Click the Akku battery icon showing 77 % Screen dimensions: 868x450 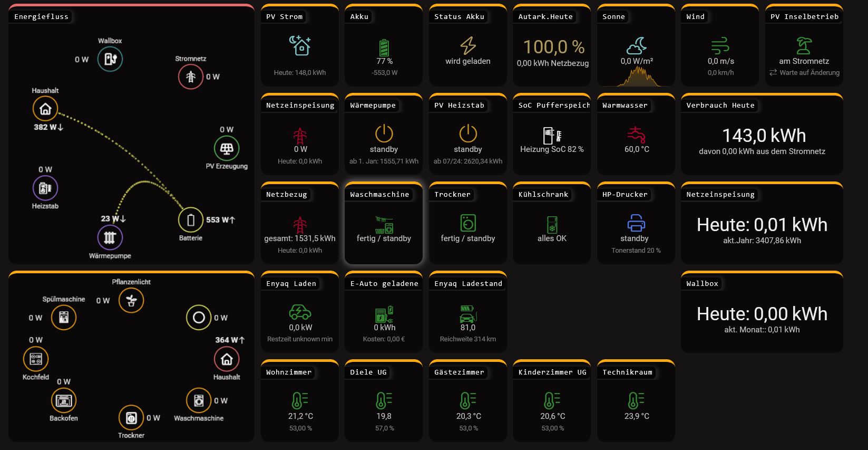(x=384, y=47)
